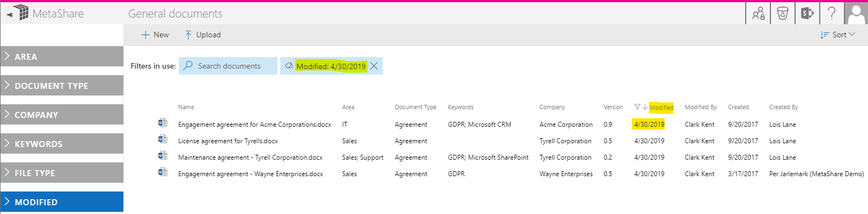The width and height of the screenshot is (868, 214).
Task: Click 'Per Jarlemark (MetaShare Demo)' cell
Action: coord(816,174)
